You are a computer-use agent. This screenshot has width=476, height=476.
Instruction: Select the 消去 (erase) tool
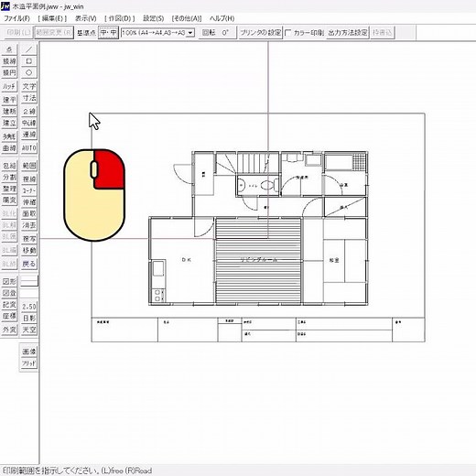[29, 225]
